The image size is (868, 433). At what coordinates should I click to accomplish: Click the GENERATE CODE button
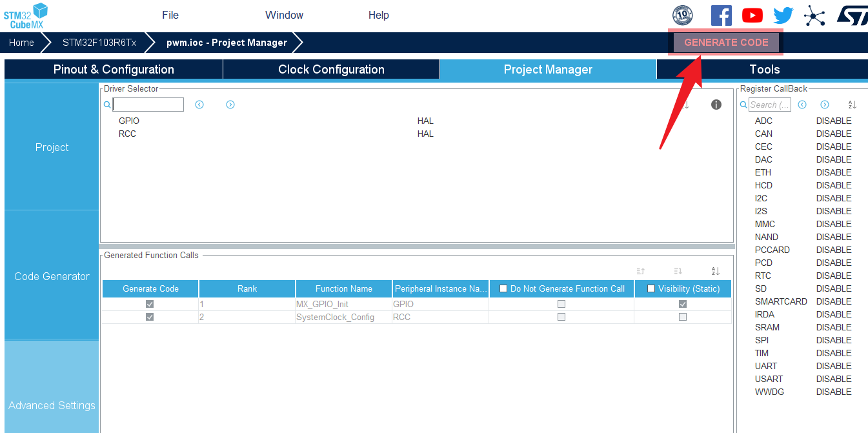tap(726, 43)
